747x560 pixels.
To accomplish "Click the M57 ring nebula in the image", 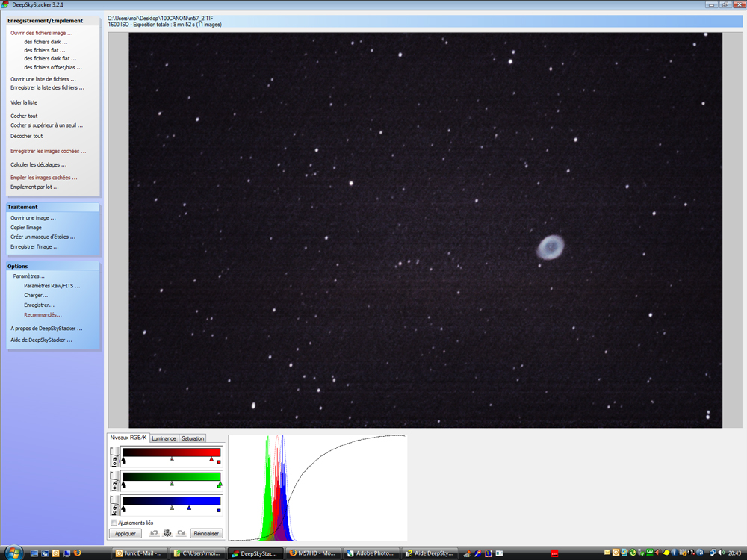I will pyautogui.click(x=551, y=246).
